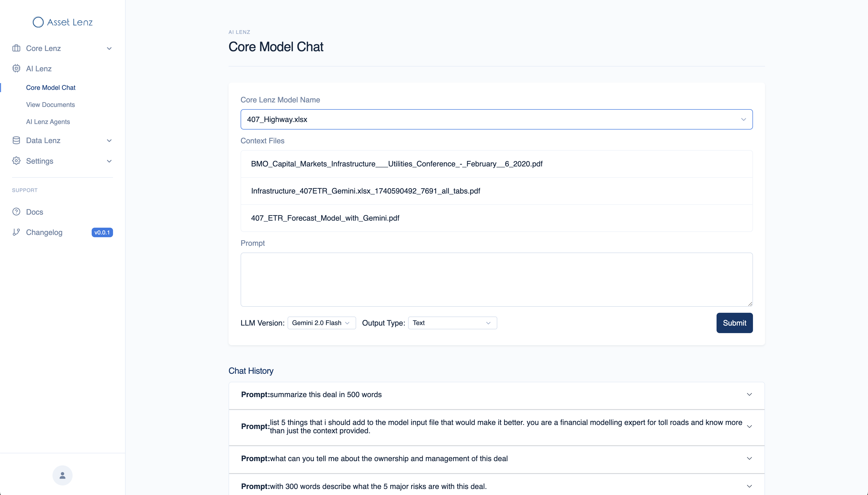Open View Documents page

[x=50, y=104]
